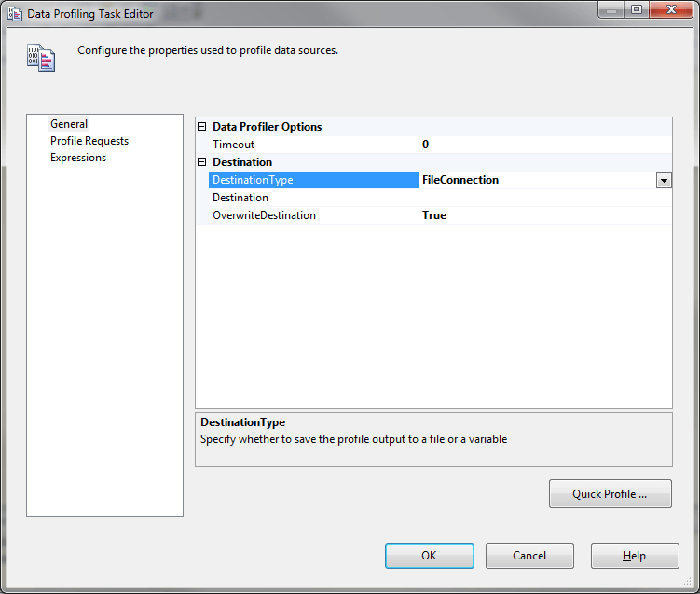
Task: Confirm settings with the OK button
Action: (429, 556)
